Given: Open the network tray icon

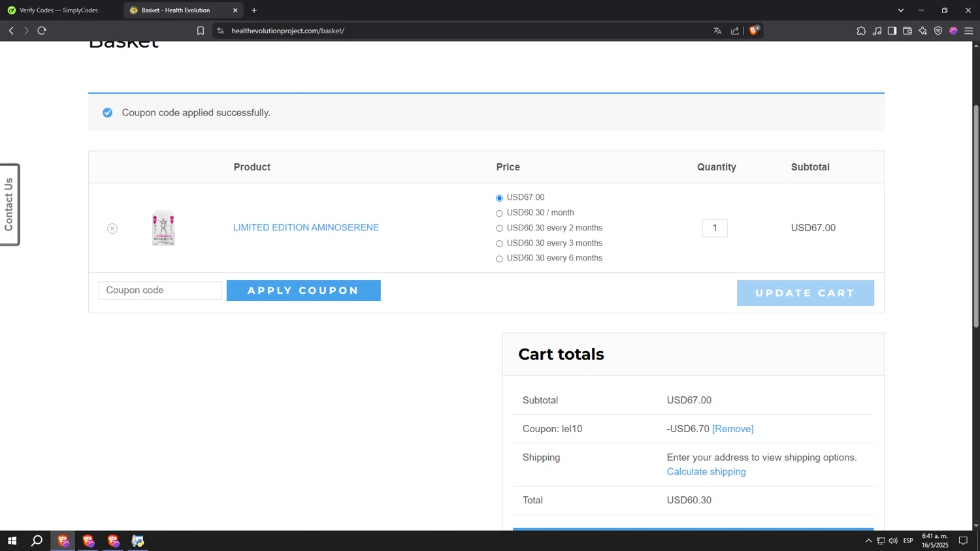Looking at the screenshot, I should pyautogui.click(x=881, y=541).
